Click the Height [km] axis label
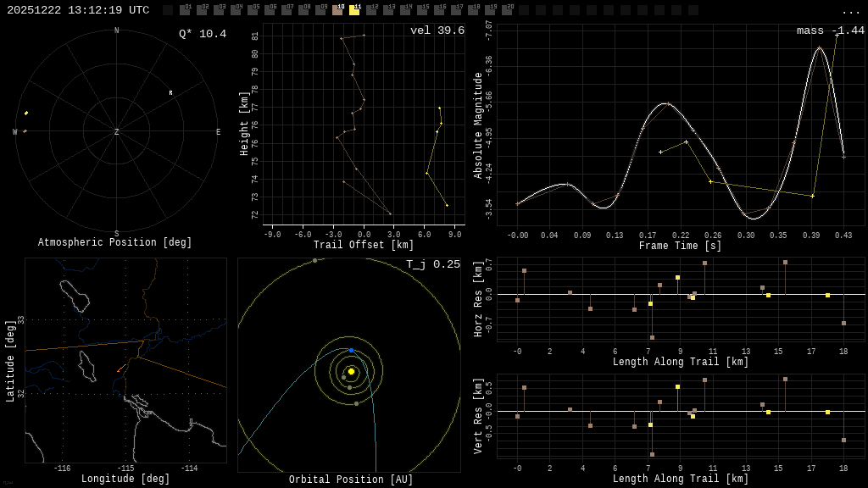The image size is (868, 488). [x=244, y=124]
